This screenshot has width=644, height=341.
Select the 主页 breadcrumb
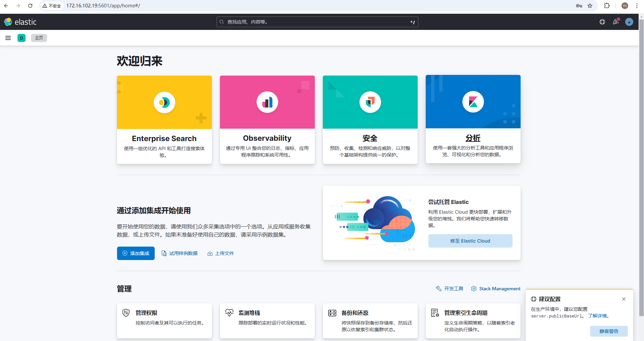pyautogui.click(x=39, y=38)
